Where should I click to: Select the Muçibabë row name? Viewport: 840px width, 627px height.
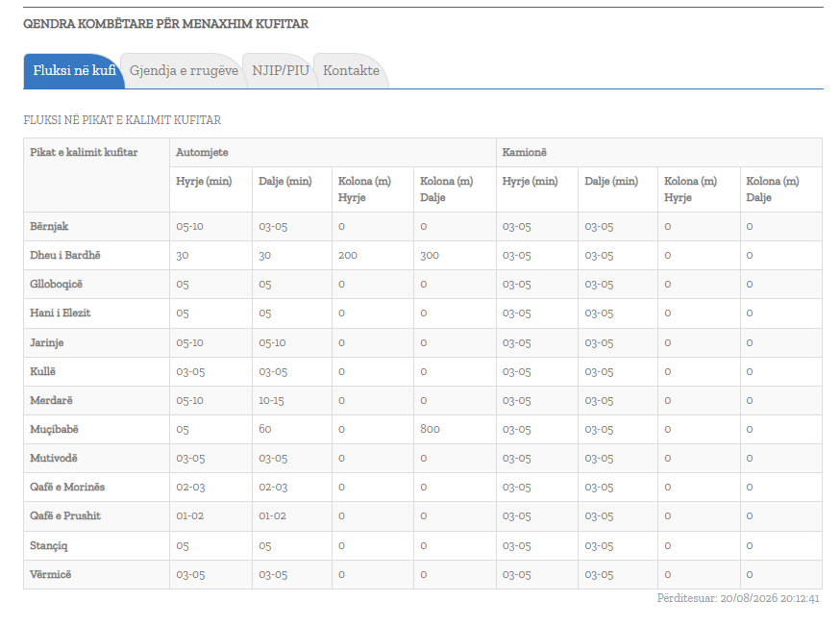coord(54,429)
